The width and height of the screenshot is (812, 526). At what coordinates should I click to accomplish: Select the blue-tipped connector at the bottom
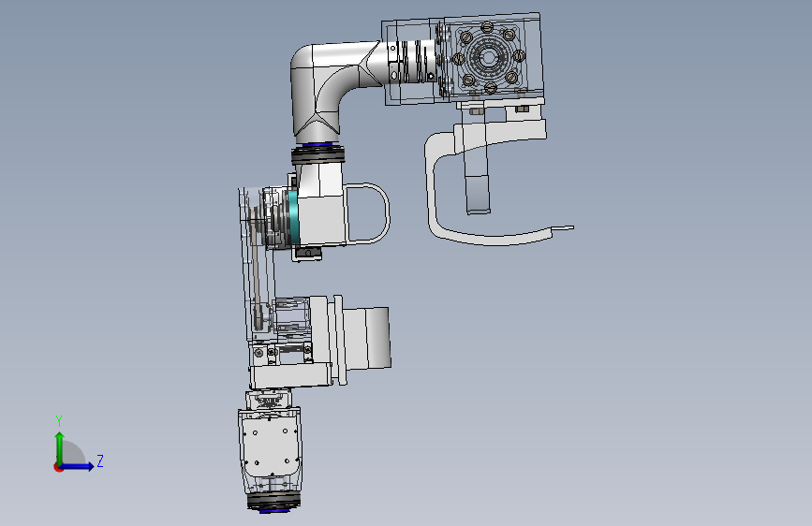(274, 503)
